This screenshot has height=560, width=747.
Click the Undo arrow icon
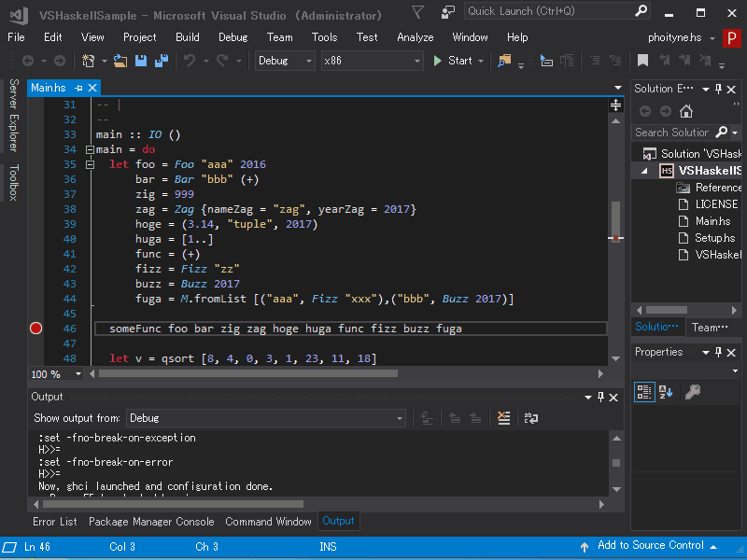190,61
